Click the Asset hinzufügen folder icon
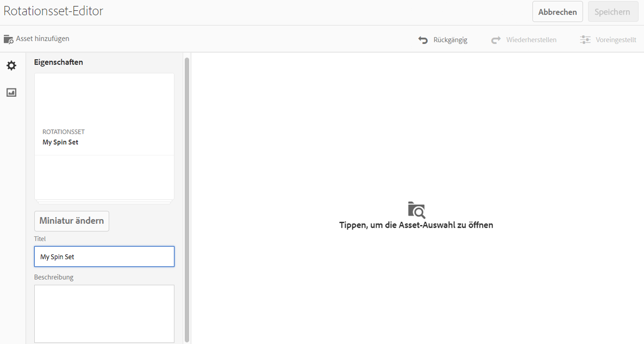 click(x=8, y=39)
